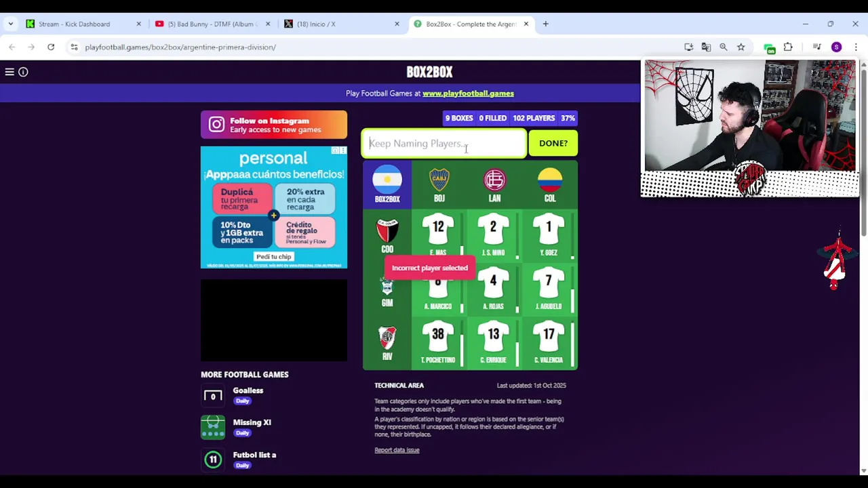This screenshot has width=868, height=488.
Task: Click the address bar URL
Action: click(180, 47)
